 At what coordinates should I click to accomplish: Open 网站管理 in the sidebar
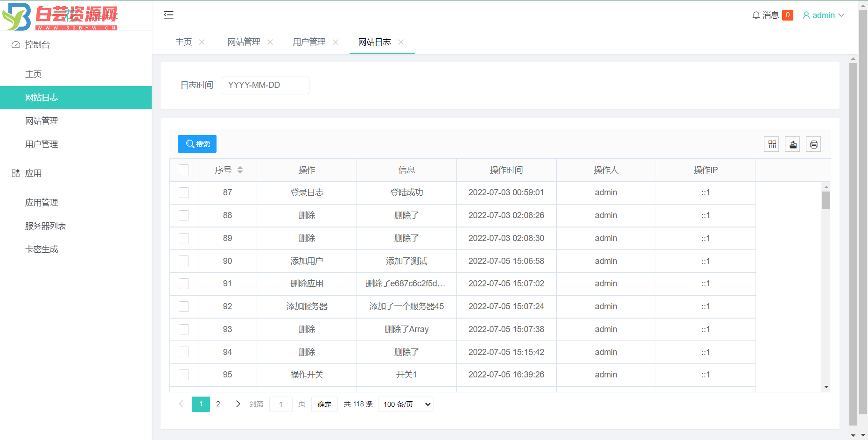click(76, 121)
